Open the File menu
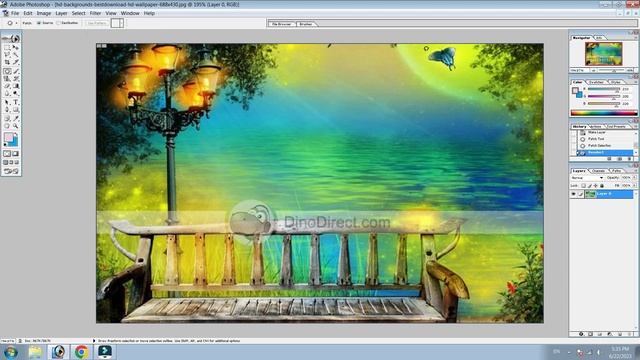The image size is (640, 360). (x=15, y=13)
